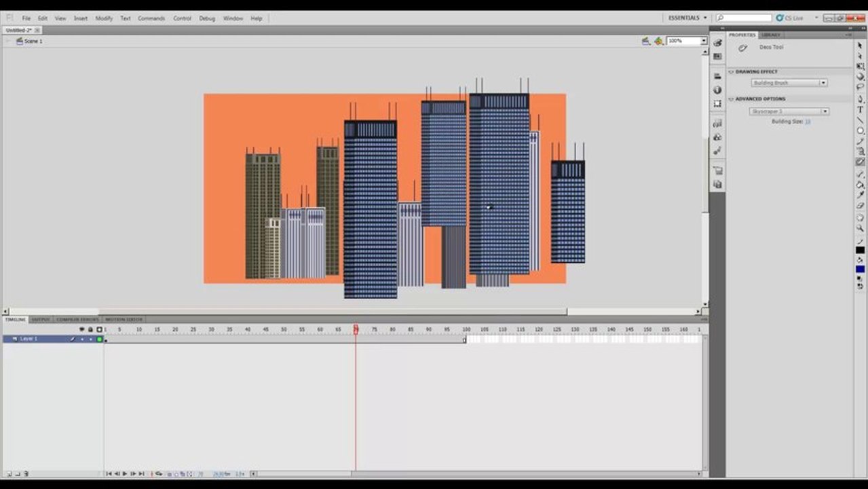Open the Essentials workspace dropdown

[688, 18]
